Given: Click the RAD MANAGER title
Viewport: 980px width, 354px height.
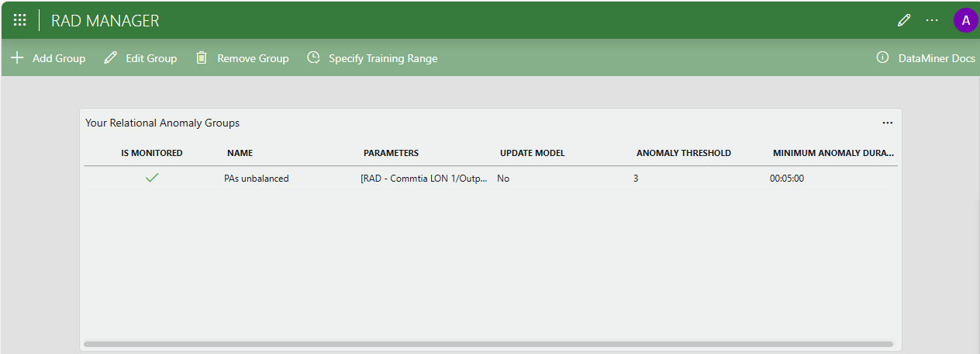Looking at the screenshot, I should click(x=105, y=21).
